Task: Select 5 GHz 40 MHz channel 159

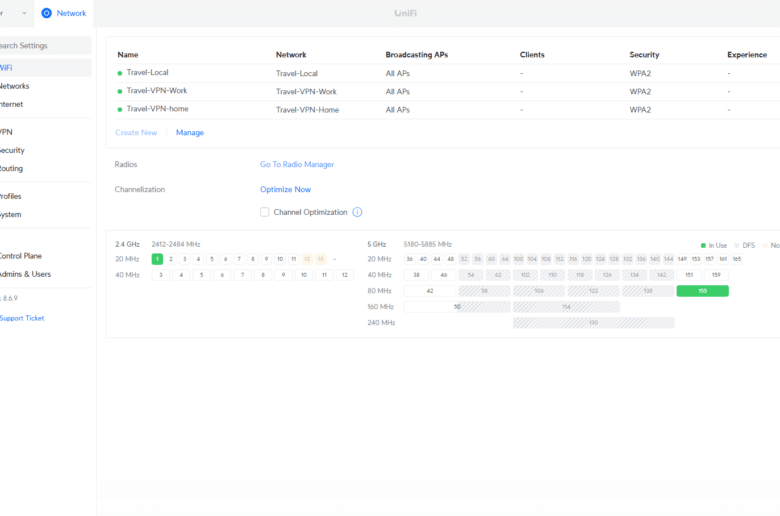Action: 716,275
